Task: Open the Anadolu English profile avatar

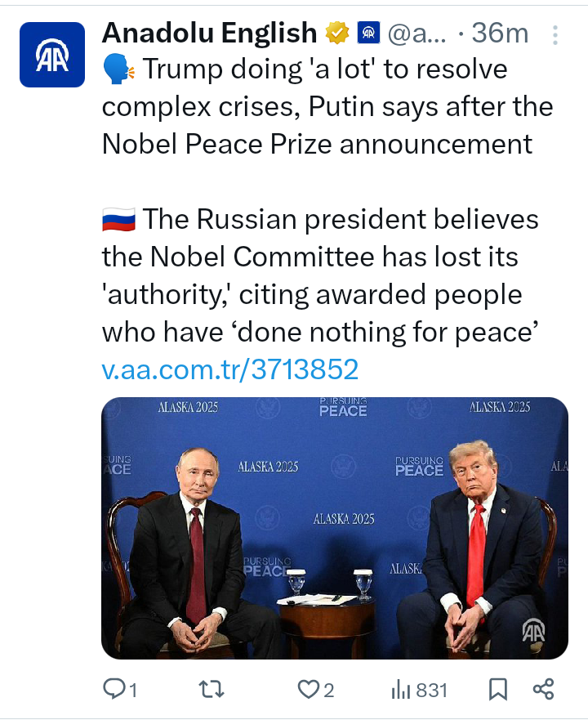Action: coord(52,55)
